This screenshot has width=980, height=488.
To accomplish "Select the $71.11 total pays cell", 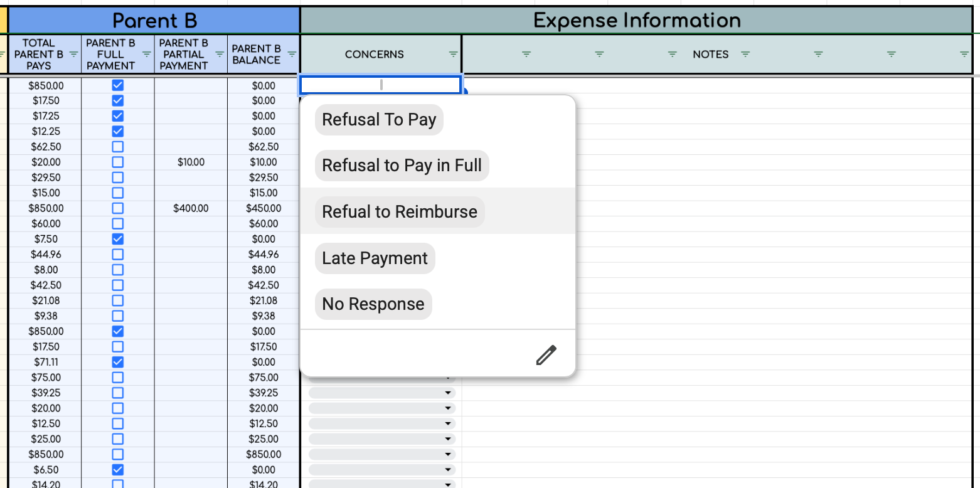I will [46, 362].
